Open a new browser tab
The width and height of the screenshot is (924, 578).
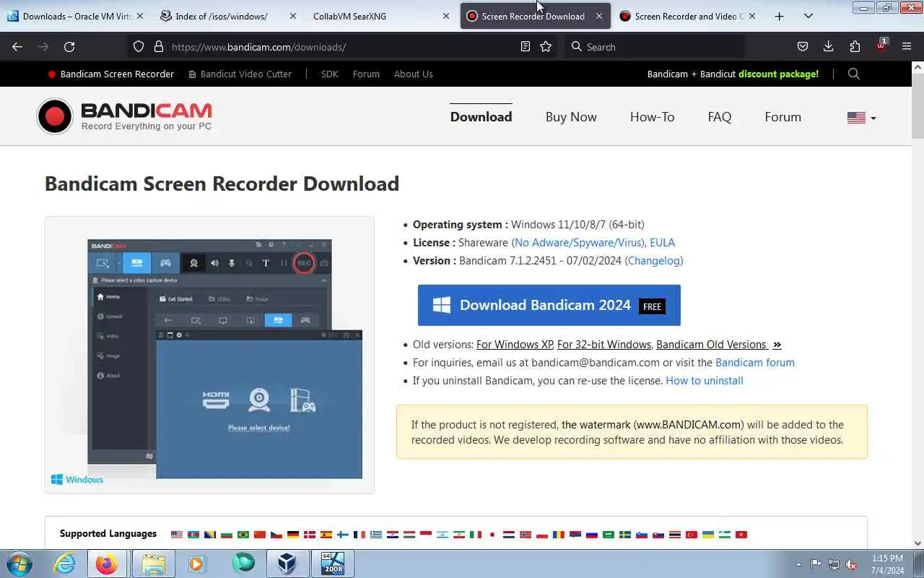[779, 16]
